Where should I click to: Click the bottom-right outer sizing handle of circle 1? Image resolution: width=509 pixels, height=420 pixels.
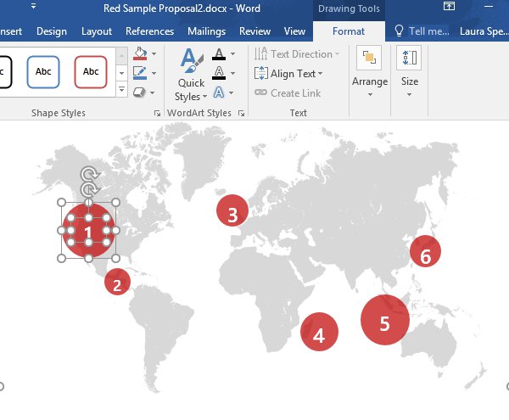116,258
